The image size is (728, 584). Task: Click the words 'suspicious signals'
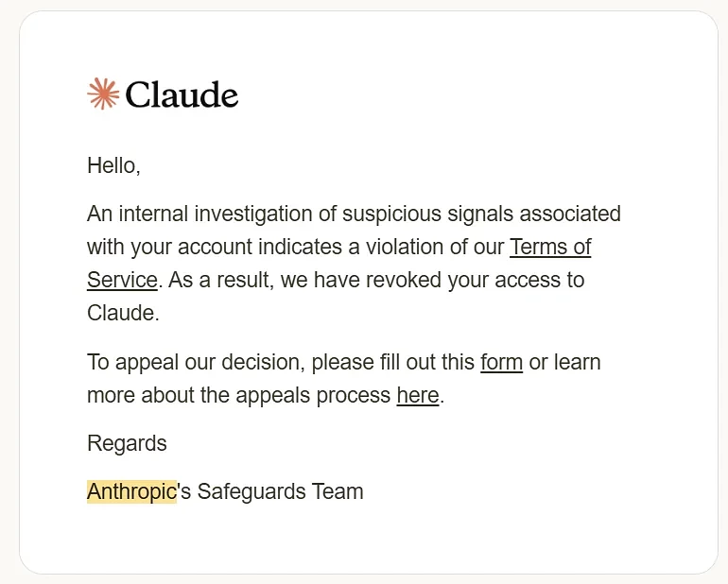click(x=426, y=214)
